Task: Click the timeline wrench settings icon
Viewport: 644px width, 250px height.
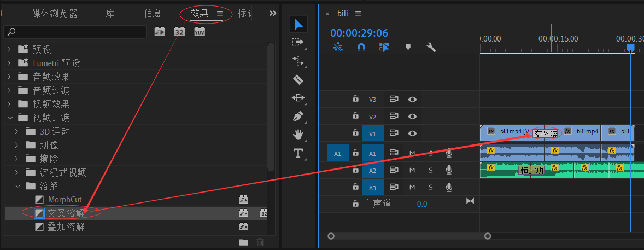Action: pos(431,47)
